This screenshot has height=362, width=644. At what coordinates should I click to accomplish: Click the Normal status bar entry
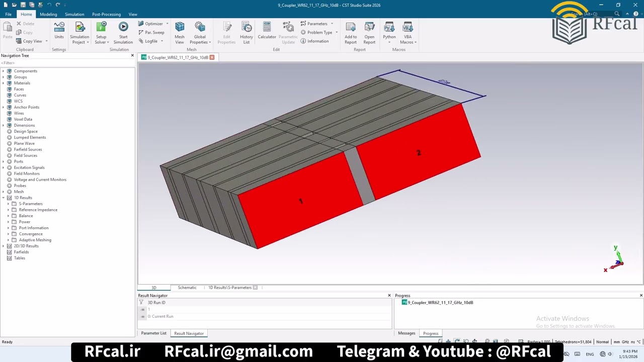tap(602, 342)
